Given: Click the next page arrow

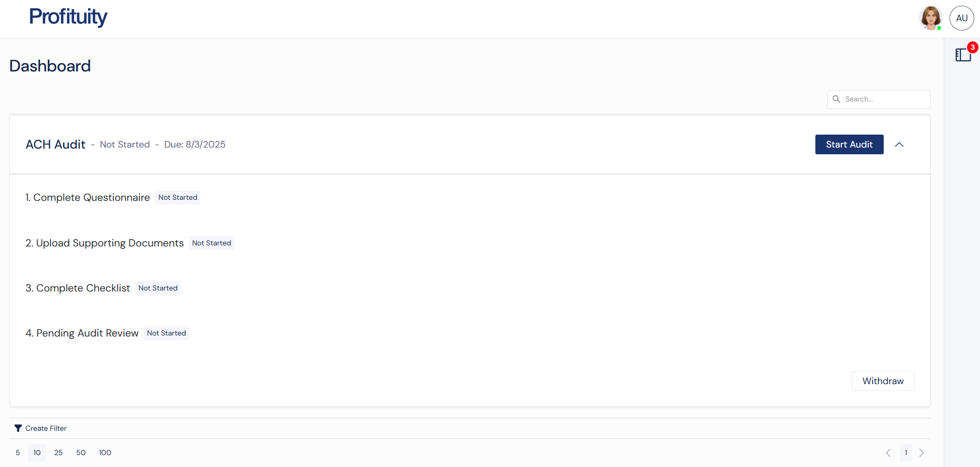Looking at the screenshot, I should tap(922, 453).
